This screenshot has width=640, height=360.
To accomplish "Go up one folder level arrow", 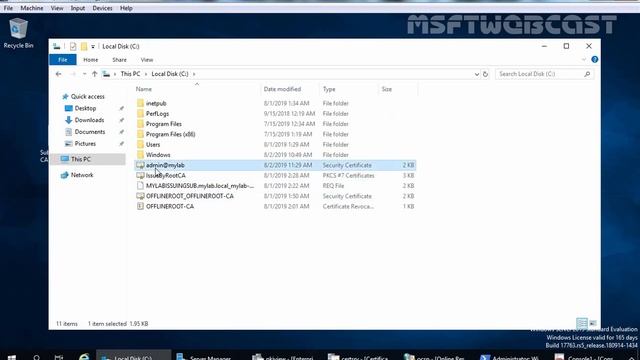I will (x=95, y=74).
